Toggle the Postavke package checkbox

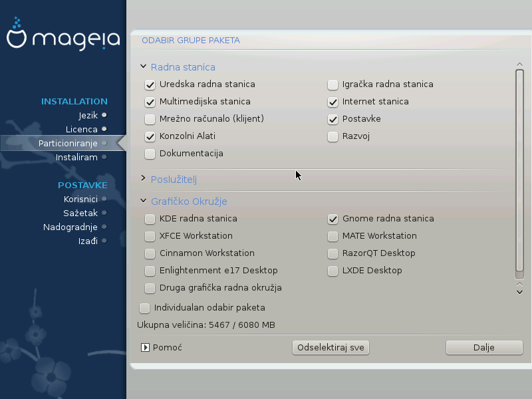pyautogui.click(x=332, y=119)
